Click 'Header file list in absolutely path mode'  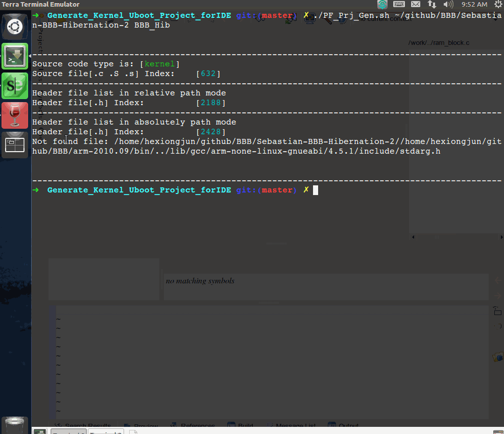pyautogui.click(x=134, y=122)
